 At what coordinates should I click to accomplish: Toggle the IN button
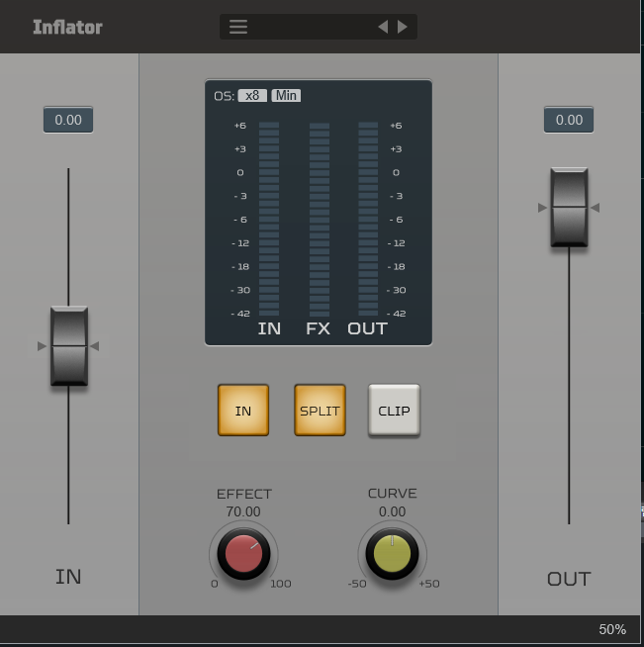pos(243,411)
